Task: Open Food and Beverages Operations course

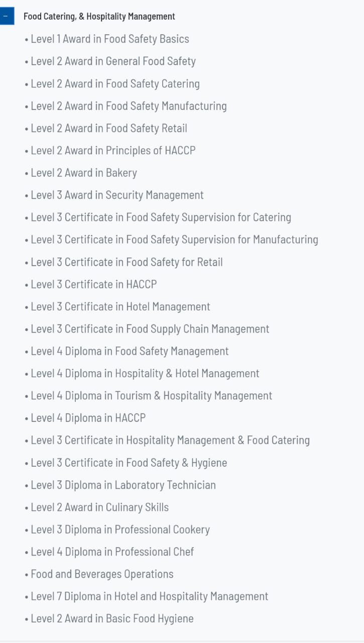Action: coord(102,574)
